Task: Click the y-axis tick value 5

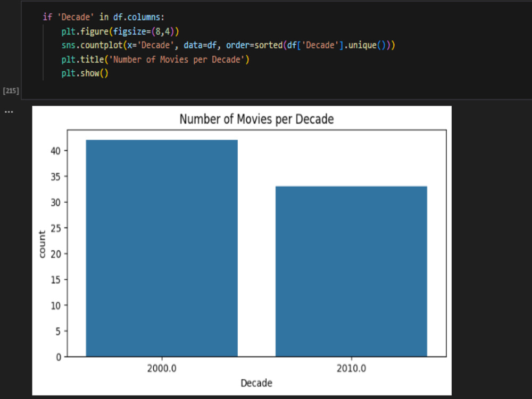Action: pos(59,331)
